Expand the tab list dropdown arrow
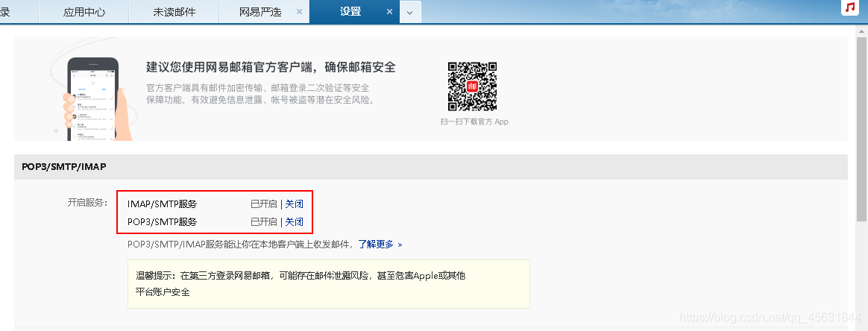This screenshot has height=331, width=868. [x=410, y=12]
